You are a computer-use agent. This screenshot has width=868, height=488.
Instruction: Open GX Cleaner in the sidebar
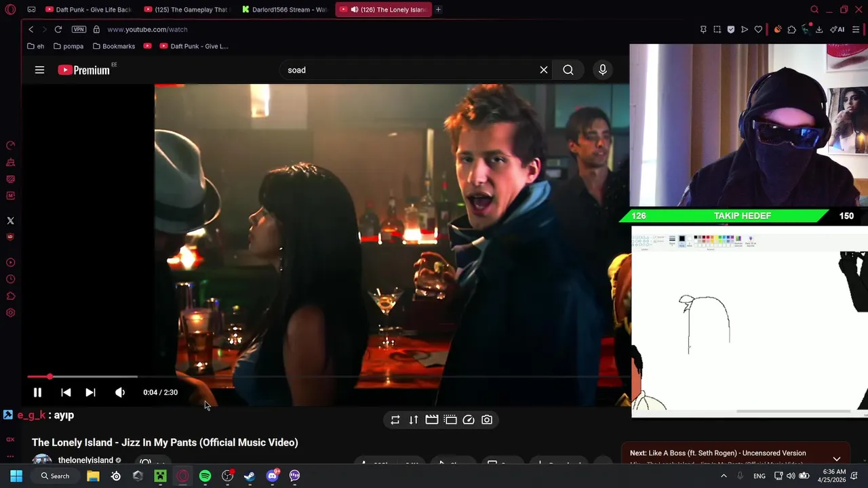[x=10, y=163]
